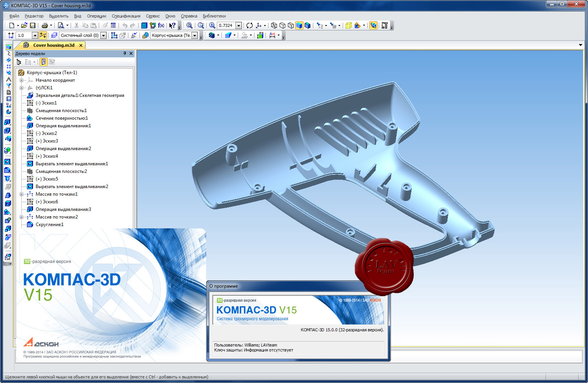The width and height of the screenshot is (588, 383).
Task: Toggle the highlighted simplified display icon
Action: click(x=373, y=25)
